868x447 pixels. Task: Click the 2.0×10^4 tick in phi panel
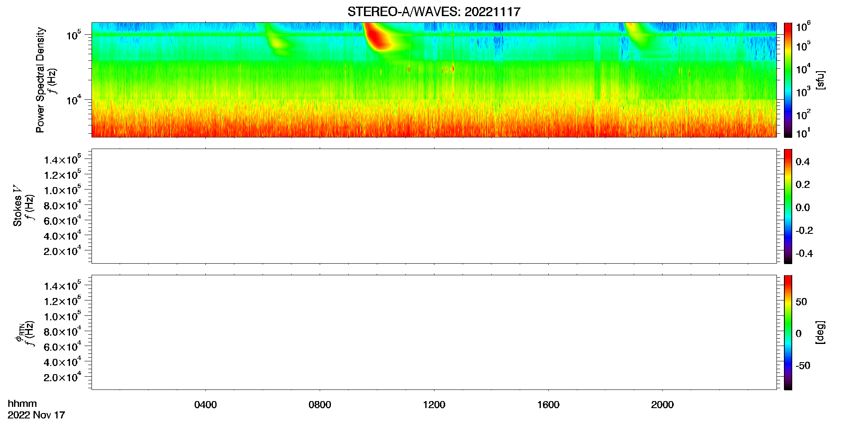pyautogui.click(x=62, y=377)
